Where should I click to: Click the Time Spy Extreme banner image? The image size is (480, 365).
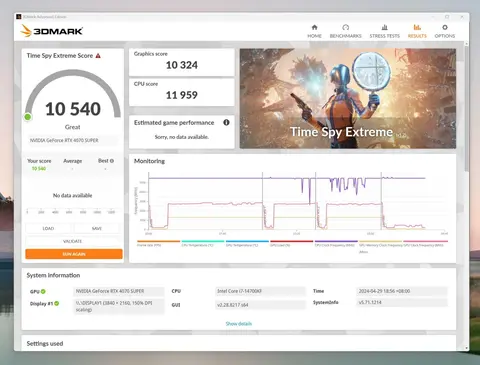[x=348, y=99]
